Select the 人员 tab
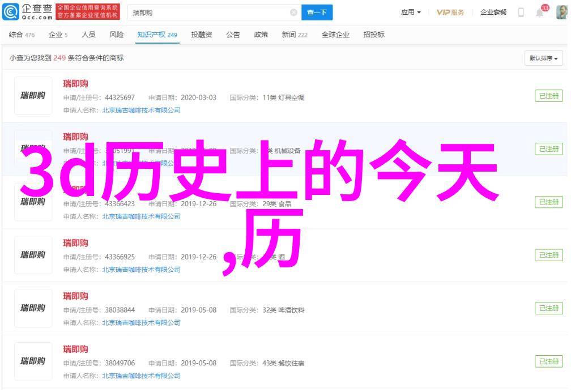 pos(88,35)
